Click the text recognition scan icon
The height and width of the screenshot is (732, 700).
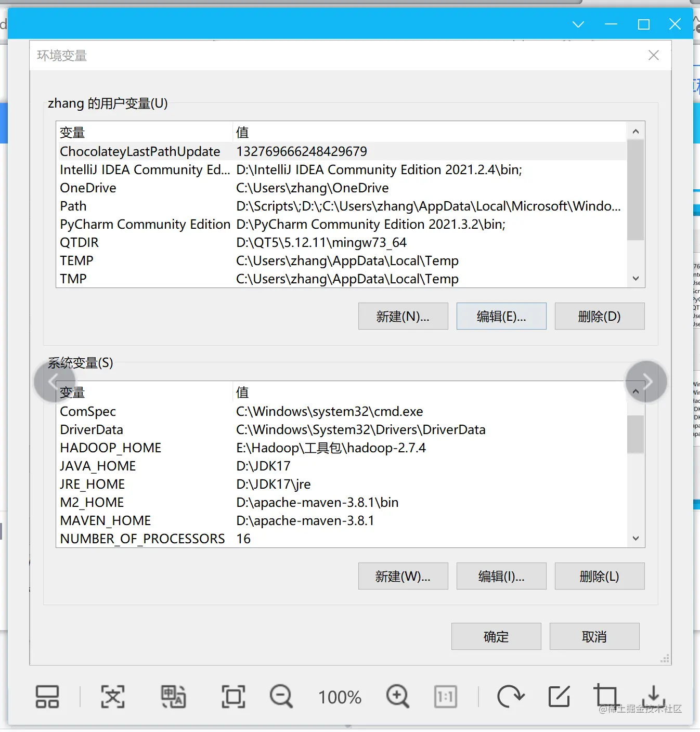(x=113, y=697)
